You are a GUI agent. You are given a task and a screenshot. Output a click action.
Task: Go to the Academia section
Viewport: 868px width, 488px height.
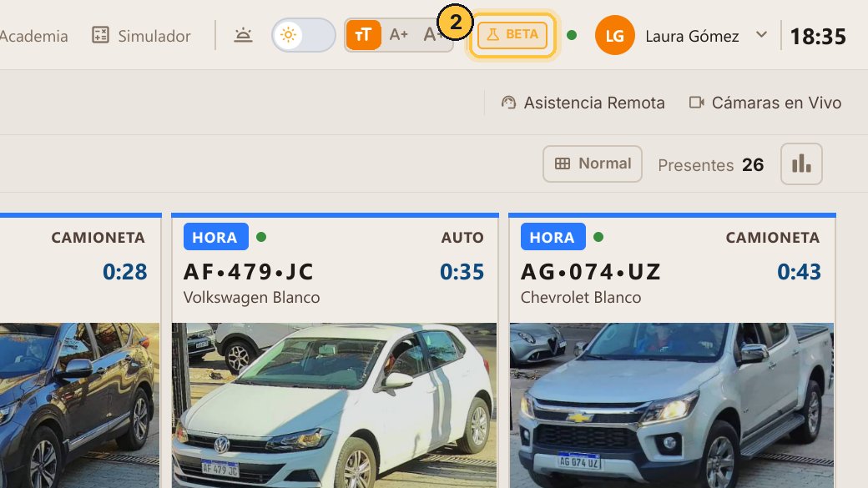coord(33,36)
